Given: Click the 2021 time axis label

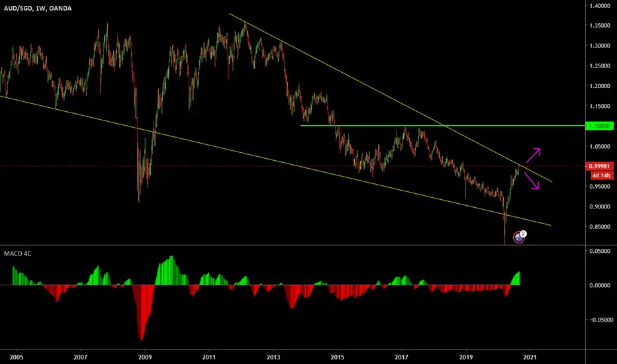Looking at the screenshot, I should pyautogui.click(x=530, y=357).
